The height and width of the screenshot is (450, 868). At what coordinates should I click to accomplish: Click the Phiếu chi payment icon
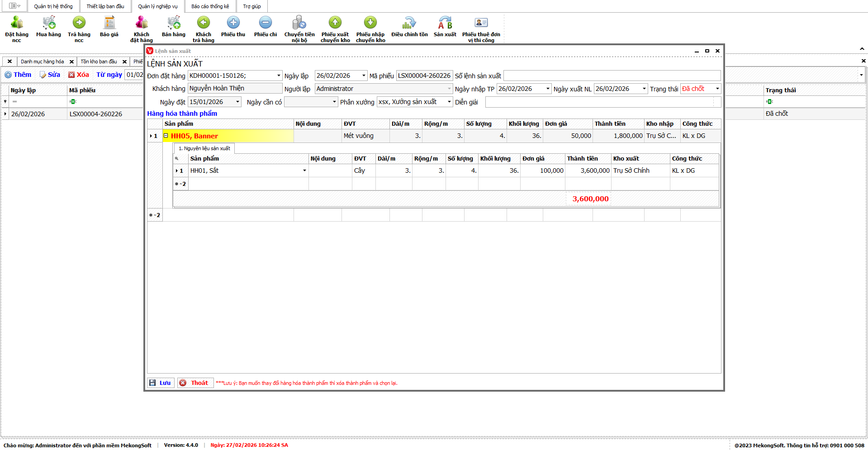click(x=265, y=24)
